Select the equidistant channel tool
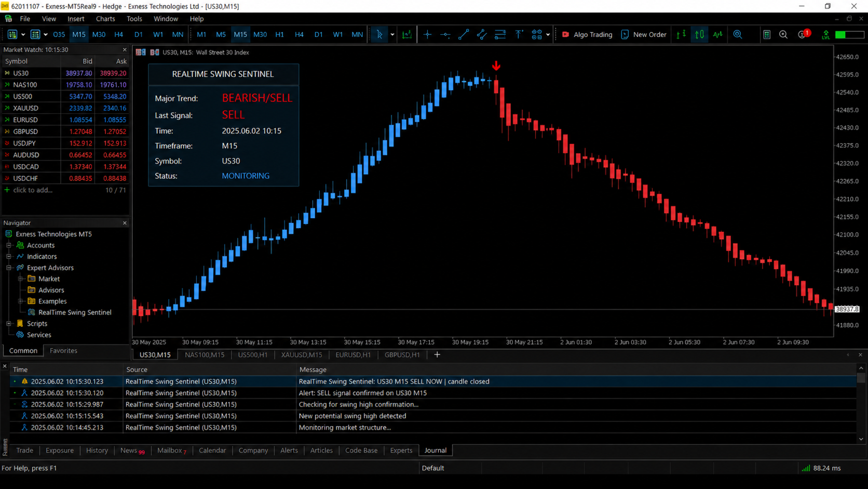 482,34
